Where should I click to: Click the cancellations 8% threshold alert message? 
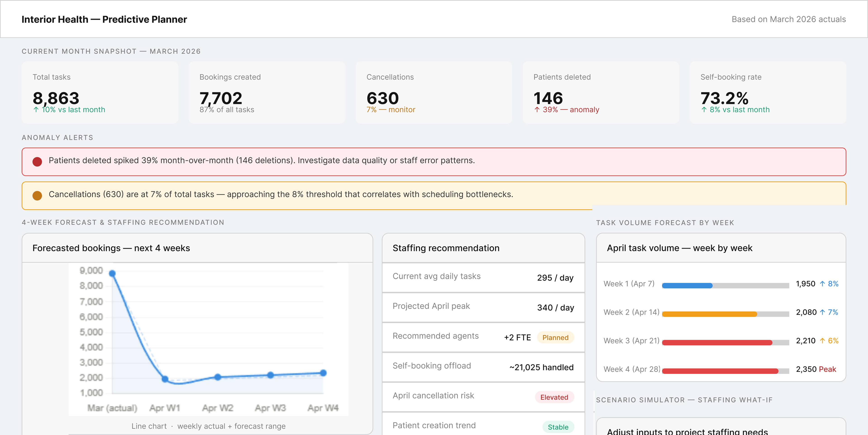(281, 194)
